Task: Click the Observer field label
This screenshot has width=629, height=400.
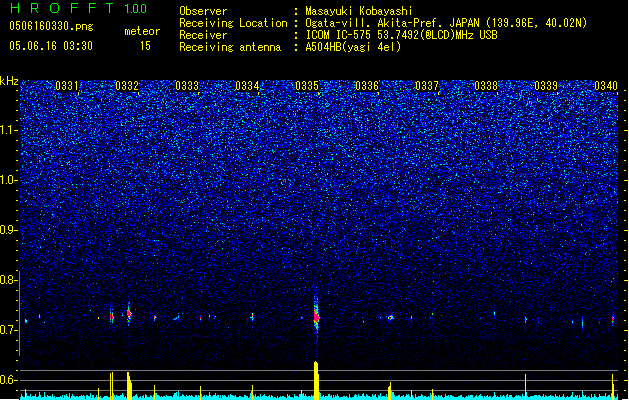Action: (x=203, y=11)
